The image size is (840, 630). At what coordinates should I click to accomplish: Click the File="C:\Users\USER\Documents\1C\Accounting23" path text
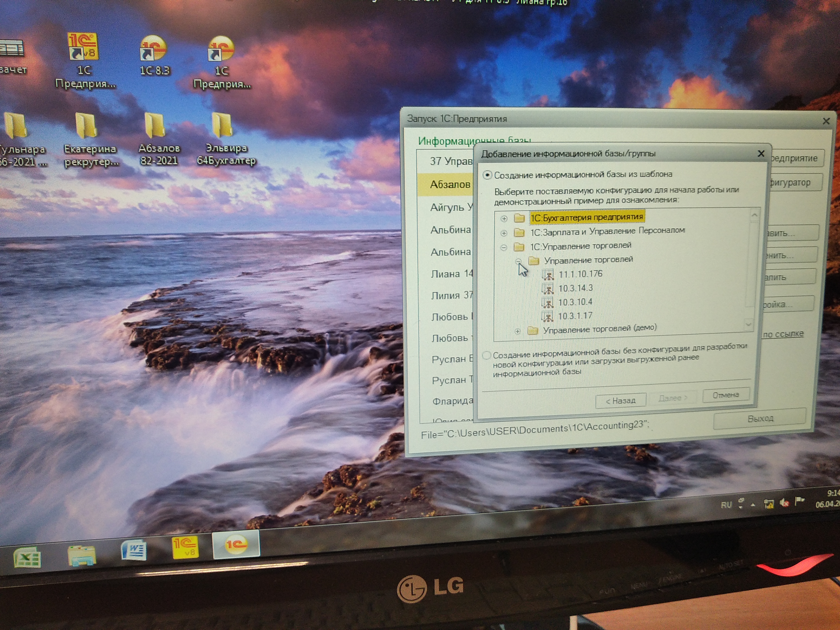(x=535, y=430)
